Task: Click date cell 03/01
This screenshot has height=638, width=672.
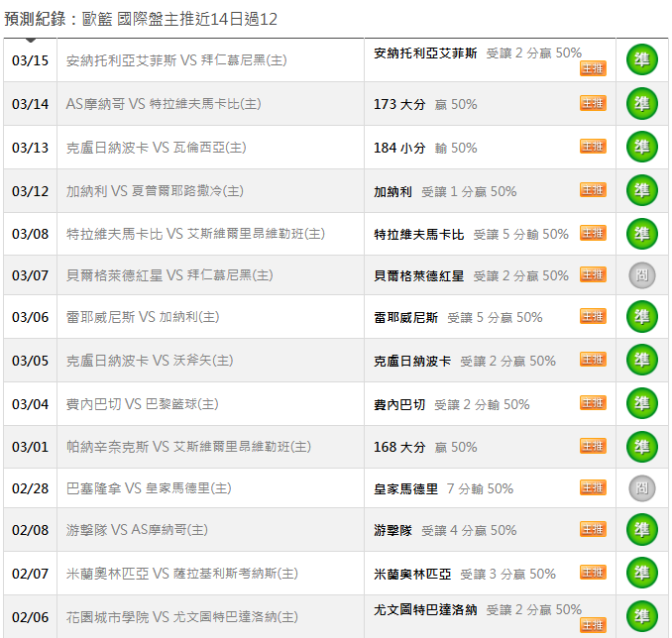Action: pos(30,447)
